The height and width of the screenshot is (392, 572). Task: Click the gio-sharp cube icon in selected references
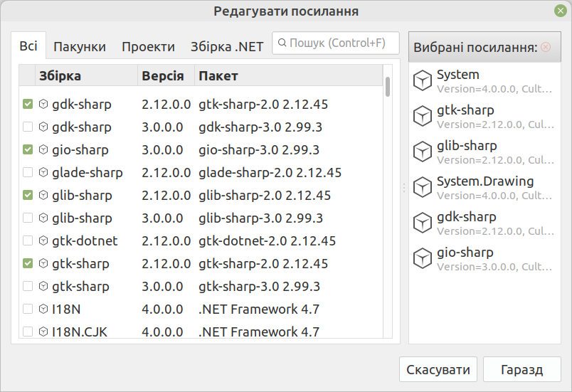[x=423, y=258]
